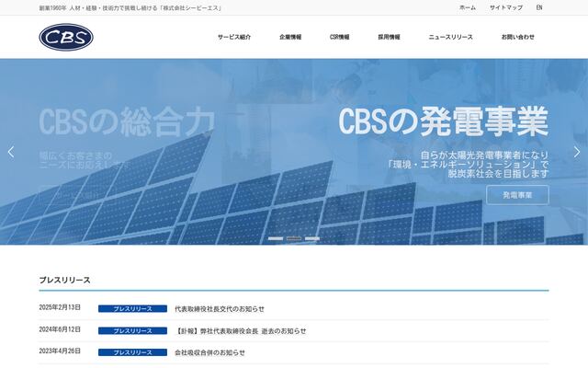Click the プレスリリース section heading
Viewport: 588px width, 368px height.
[65, 280]
